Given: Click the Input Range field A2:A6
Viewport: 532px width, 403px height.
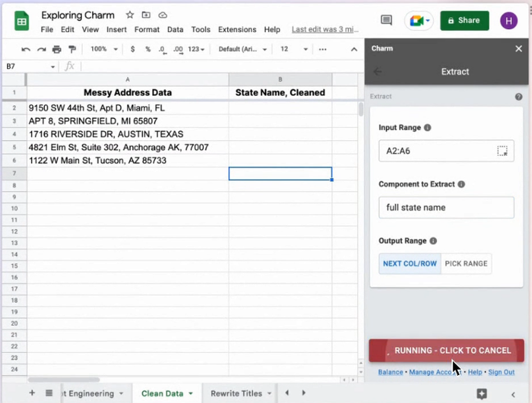Looking at the screenshot, I should coord(446,151).
